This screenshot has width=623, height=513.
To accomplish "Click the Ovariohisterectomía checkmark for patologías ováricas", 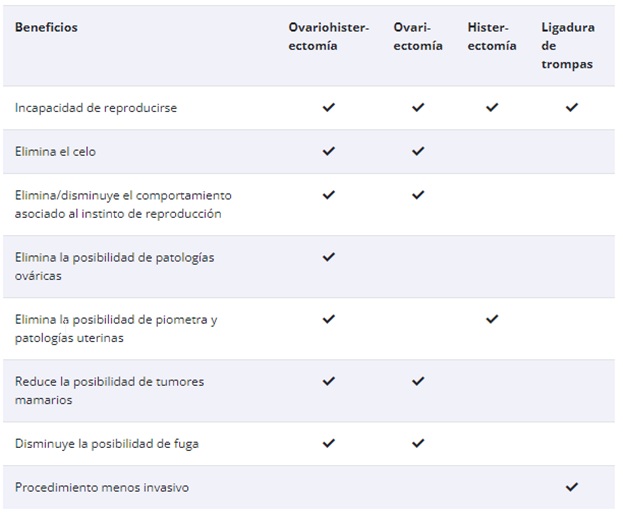I will pos(329,257).
